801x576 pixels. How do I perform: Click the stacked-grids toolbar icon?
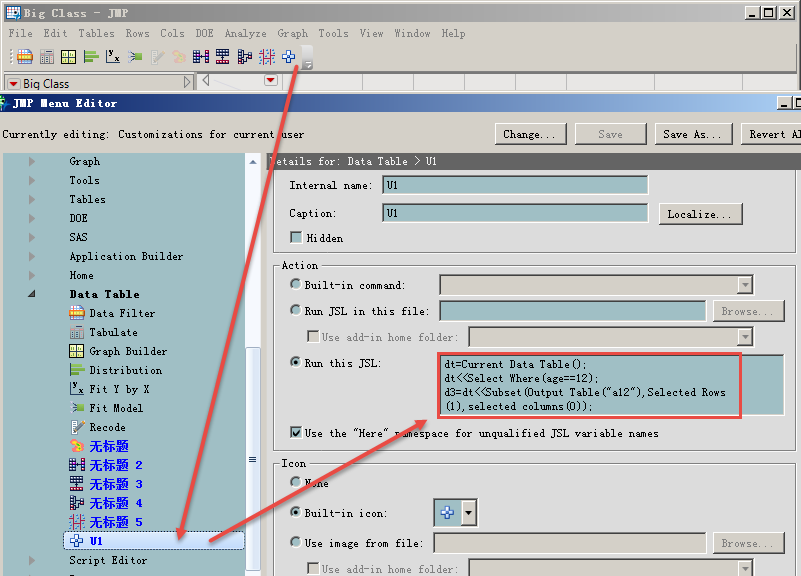click(222, 56)
